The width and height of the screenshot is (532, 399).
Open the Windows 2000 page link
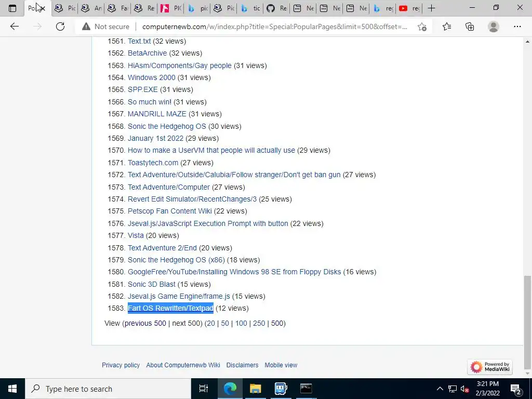[151, 77]
